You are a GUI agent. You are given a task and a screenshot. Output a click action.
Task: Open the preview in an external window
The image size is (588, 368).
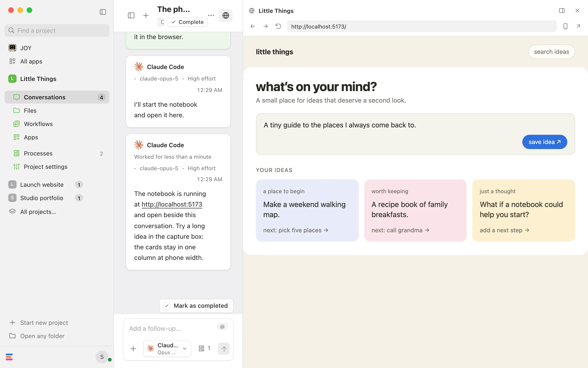(578, 26)
